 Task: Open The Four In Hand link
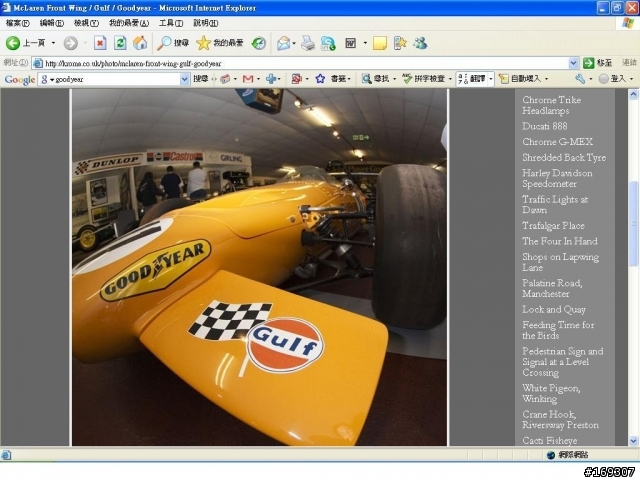click(560, 241)
